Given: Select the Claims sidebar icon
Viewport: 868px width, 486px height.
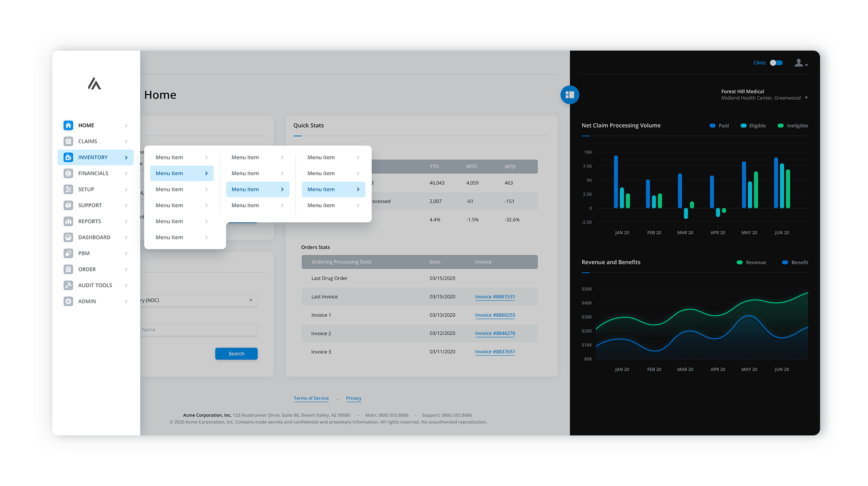Looking at the screenshot, I should point(68,141).
